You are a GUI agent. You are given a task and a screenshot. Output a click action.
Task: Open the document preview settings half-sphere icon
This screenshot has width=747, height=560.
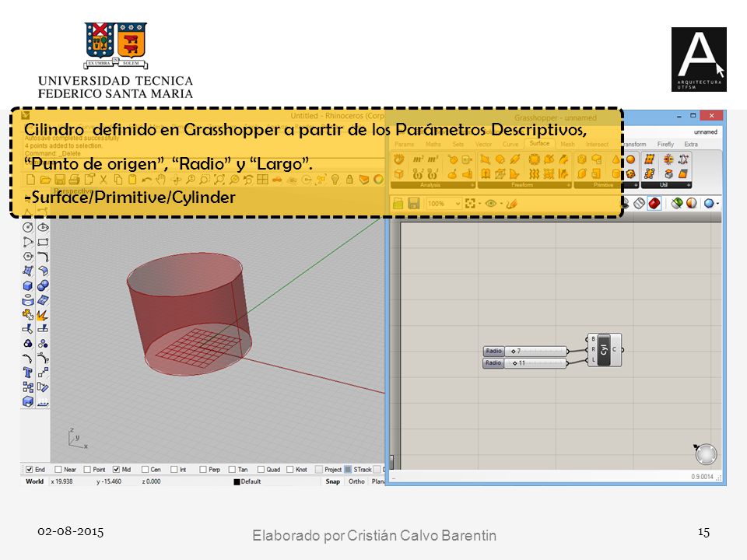coord(691,203)
